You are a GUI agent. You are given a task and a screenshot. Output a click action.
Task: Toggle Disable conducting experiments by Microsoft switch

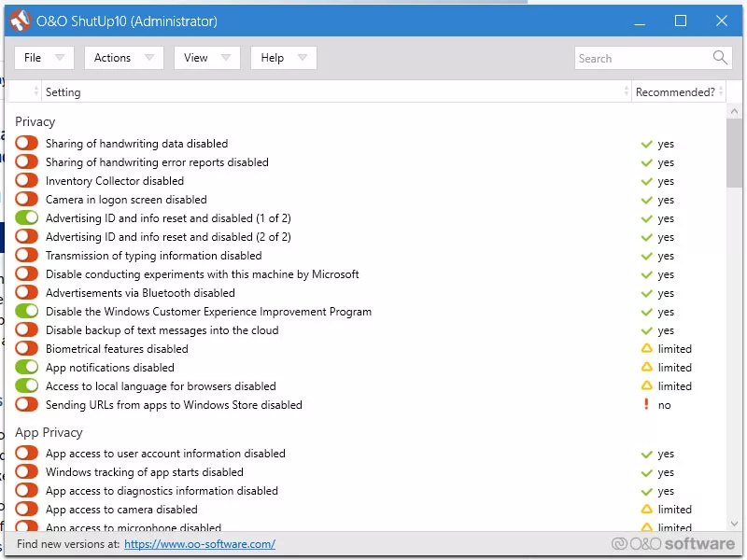[x=26, y=273]
